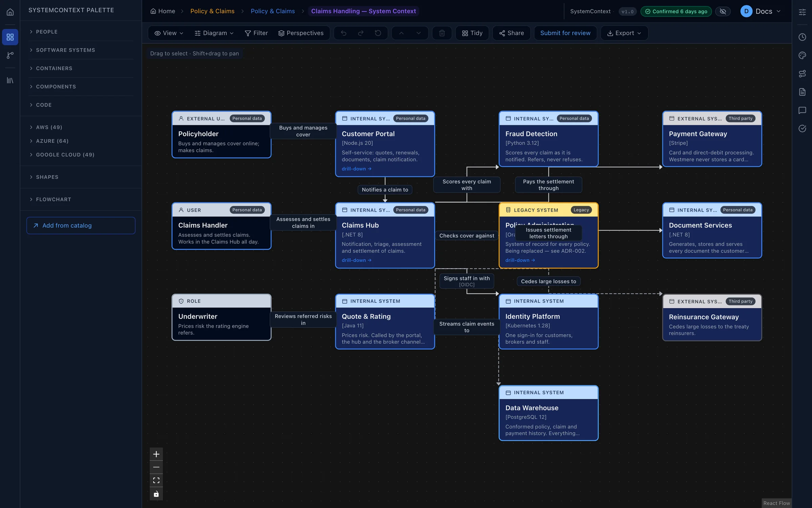Image resolution: width=812 pixels, height=508 pixels.
Task: Open the comments icon on right rail
Action: click(802, 110)
